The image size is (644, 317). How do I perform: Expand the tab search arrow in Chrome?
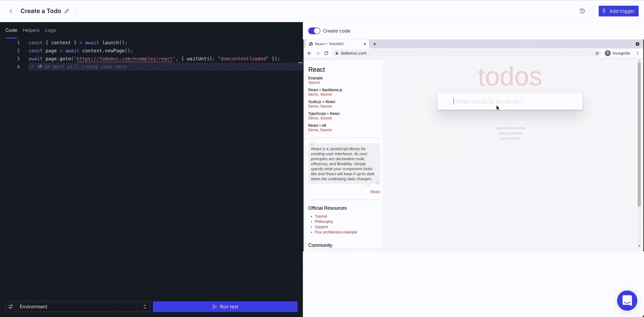637,44
